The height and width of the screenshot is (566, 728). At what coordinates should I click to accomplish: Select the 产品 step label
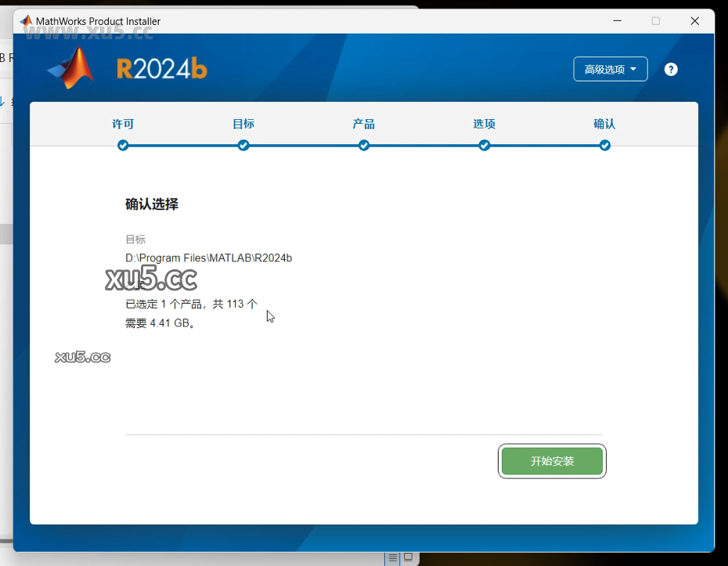tap(364, 123)
